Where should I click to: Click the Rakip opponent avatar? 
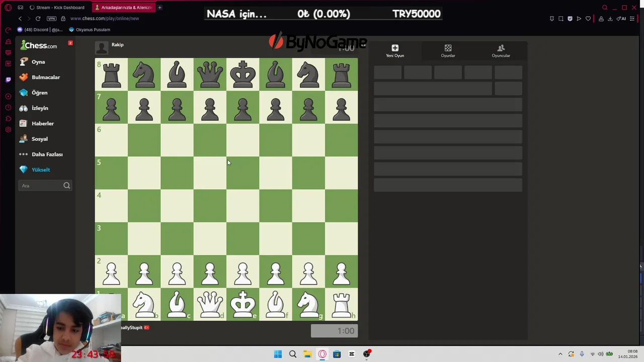(x=101, y=47)
